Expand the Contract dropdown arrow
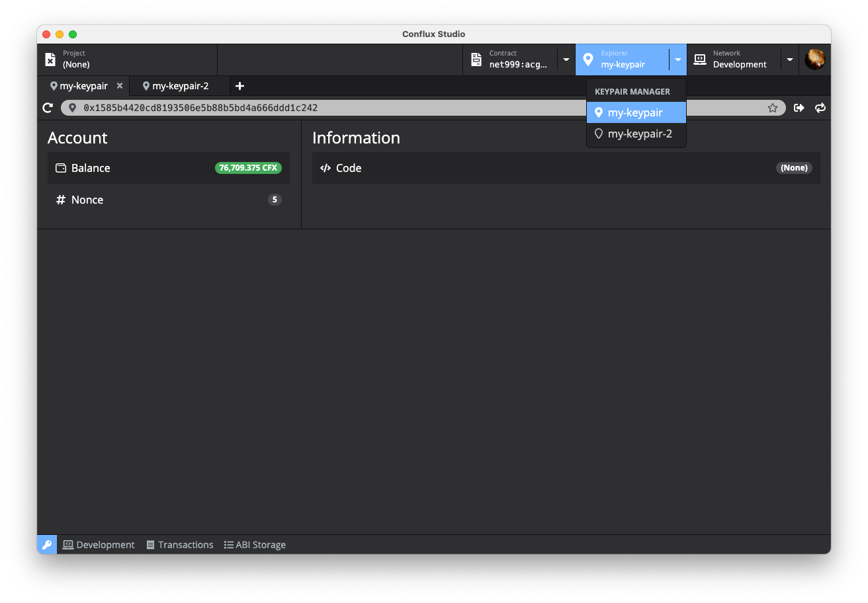This screenshot has width=868, height=603. (x=566, y=60)
